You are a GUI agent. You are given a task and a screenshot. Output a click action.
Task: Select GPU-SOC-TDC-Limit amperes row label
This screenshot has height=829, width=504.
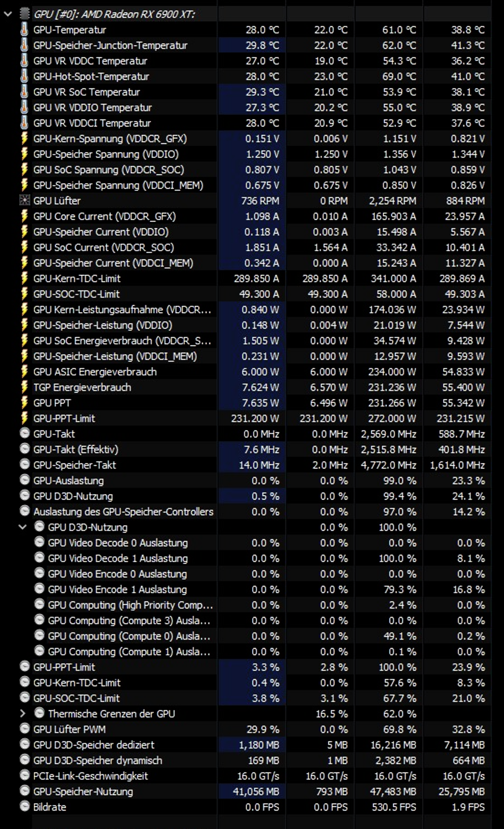[x=76, y=294]
